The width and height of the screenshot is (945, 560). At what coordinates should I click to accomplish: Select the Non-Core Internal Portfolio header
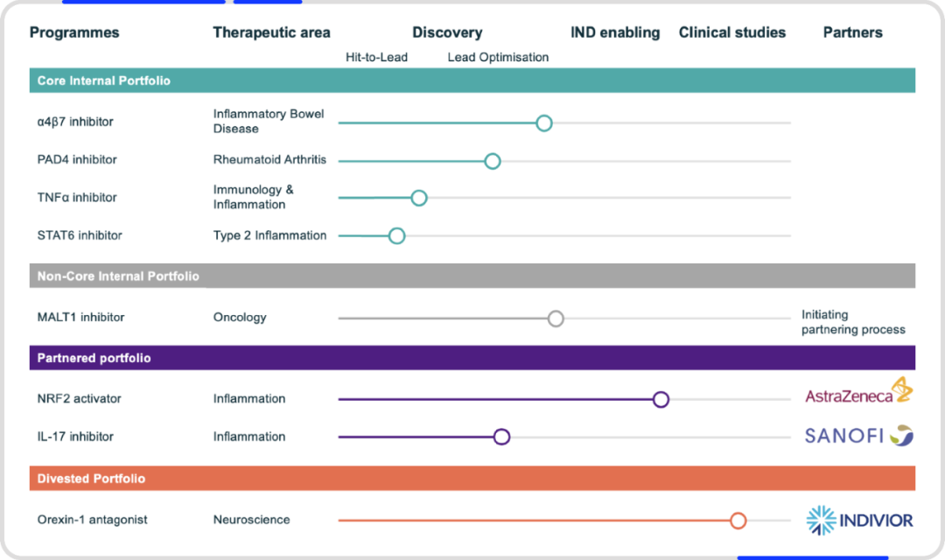click(x=472, y=276)
